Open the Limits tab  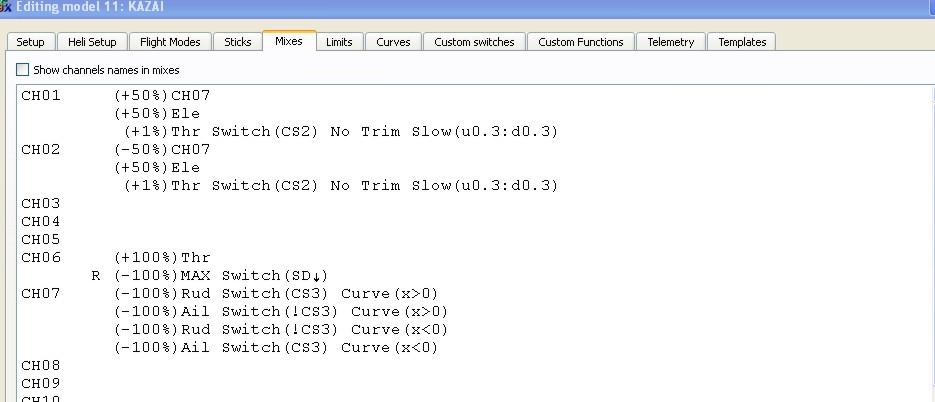(x=339, y=42)
